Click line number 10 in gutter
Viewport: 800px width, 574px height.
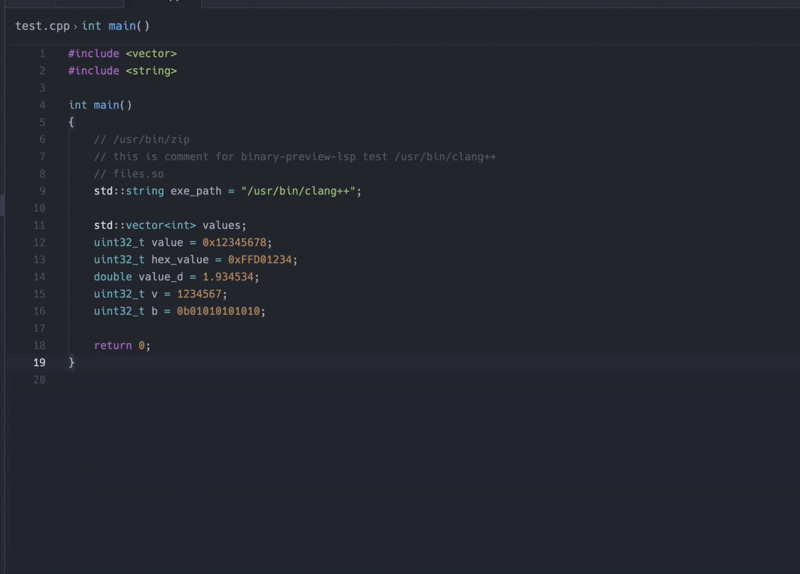[39, 208]
